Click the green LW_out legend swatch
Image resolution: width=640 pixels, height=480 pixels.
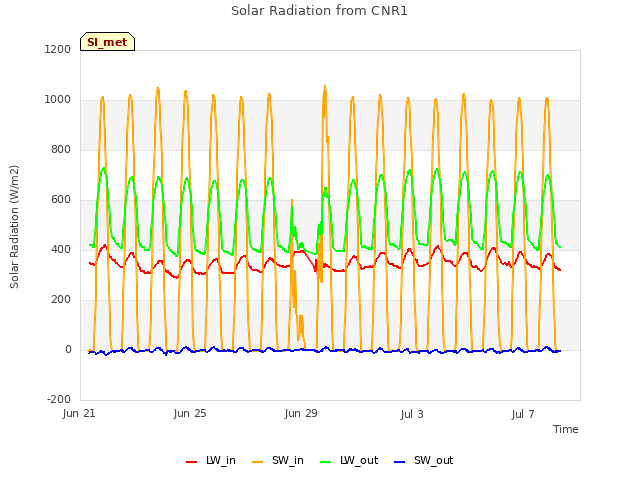[x=326, y=462]
